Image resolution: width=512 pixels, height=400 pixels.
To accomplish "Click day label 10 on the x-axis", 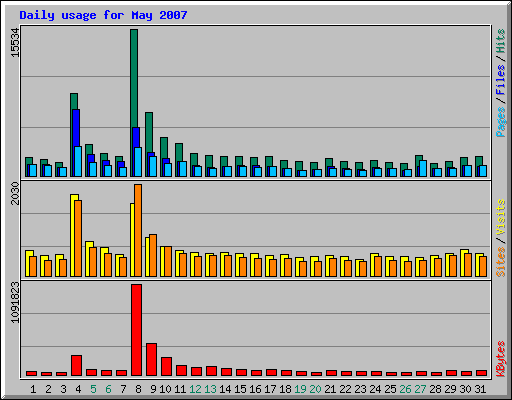I will (x=165, y=389).
